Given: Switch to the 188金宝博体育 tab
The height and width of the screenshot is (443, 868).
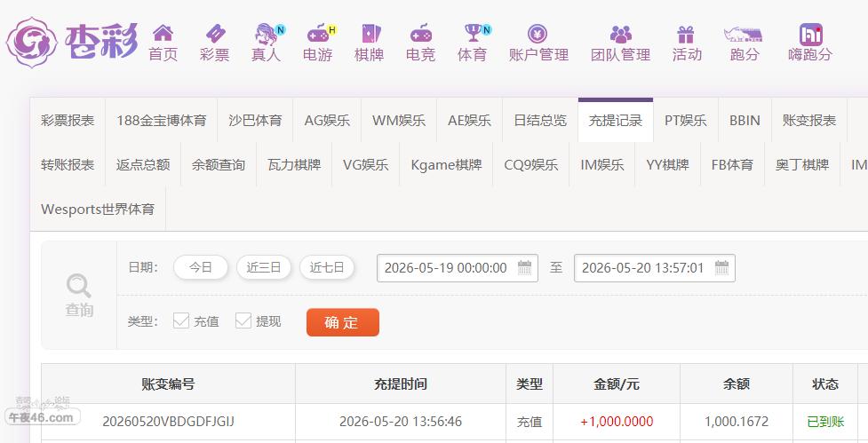Looking at the screenshot, I should coord(161,120).
